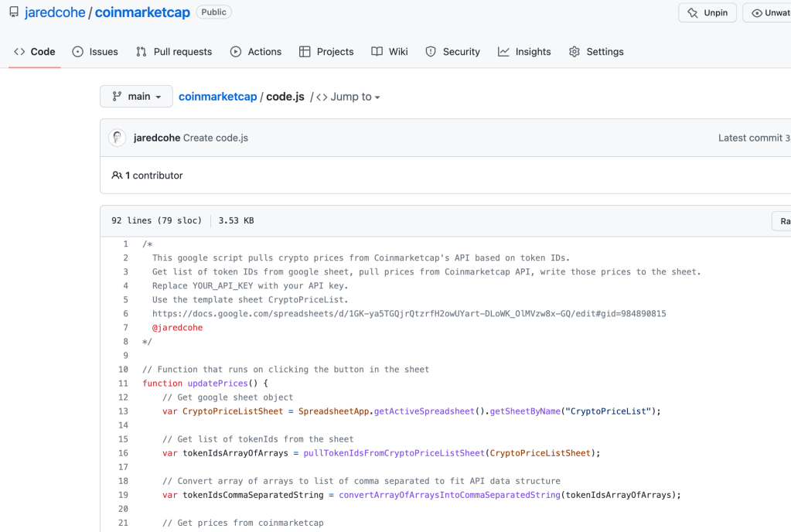
Task: Click the contributors people icon
Action: [x=117, y=176]
